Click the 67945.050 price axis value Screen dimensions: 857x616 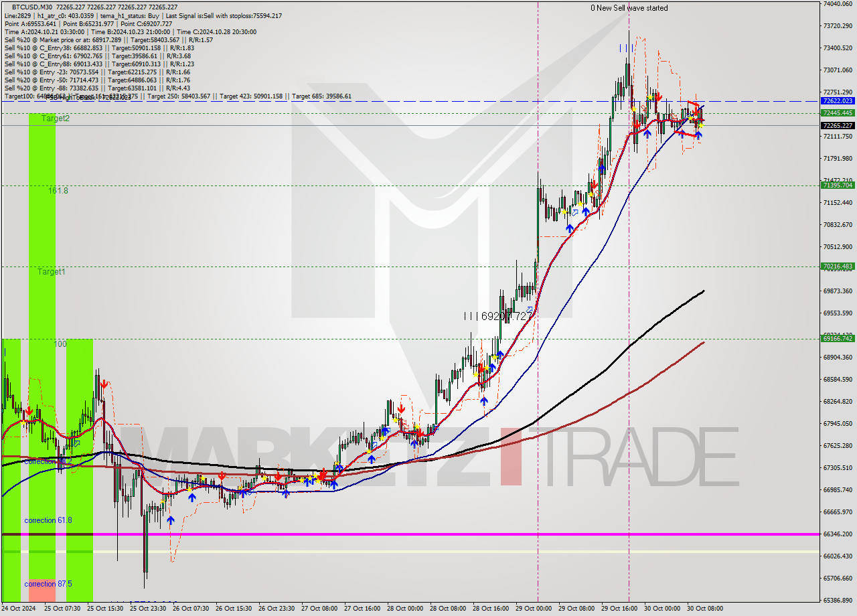[838, 424]
